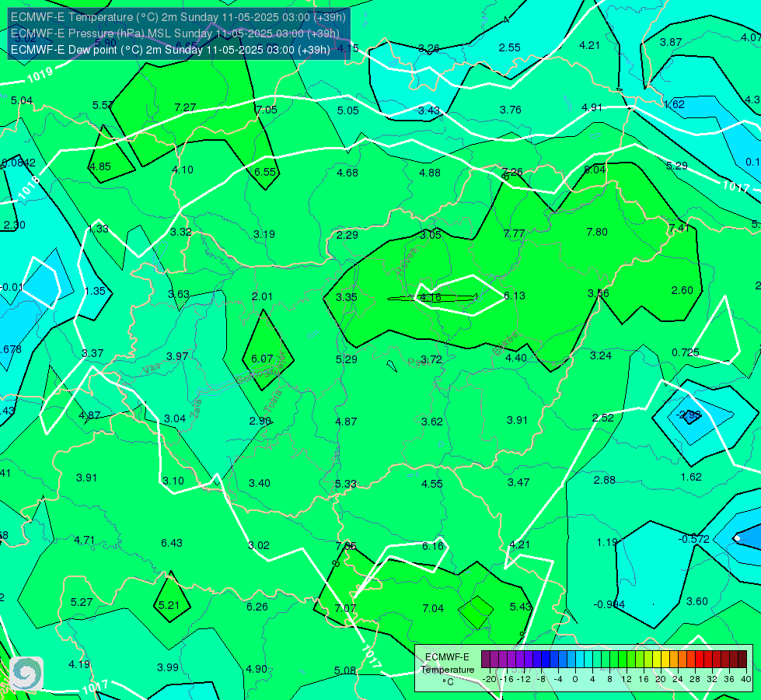Click the legend tick label -12

coord(524,679)
